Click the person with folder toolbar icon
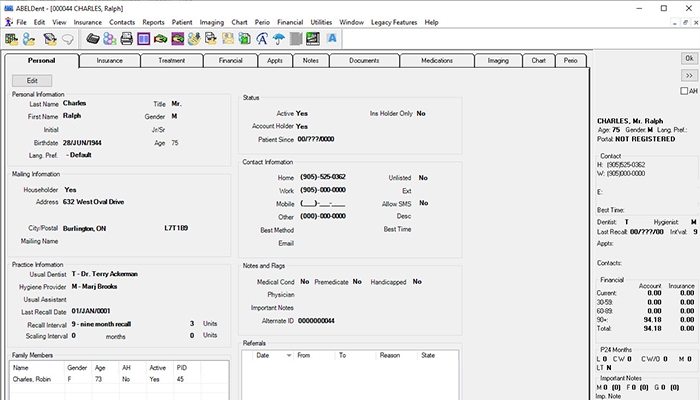 30,39
